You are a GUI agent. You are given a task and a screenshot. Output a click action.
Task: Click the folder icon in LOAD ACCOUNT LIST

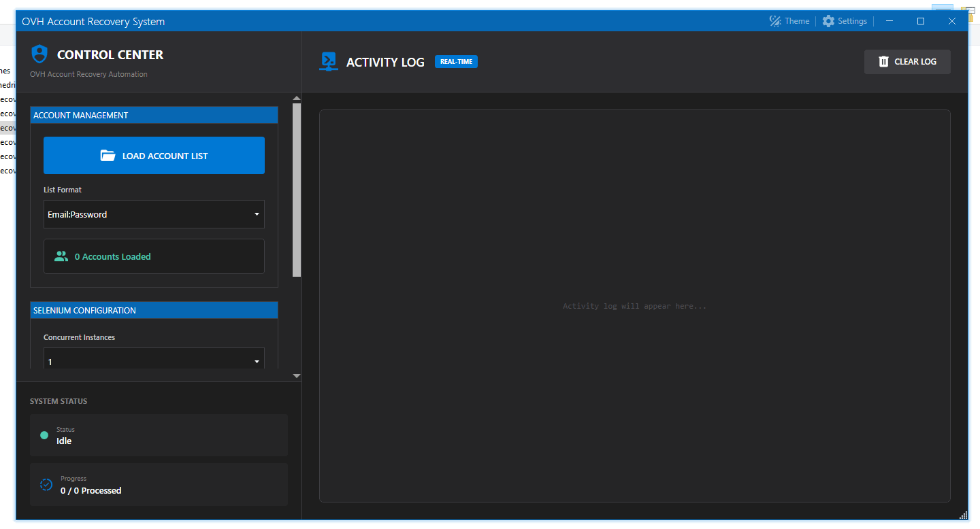click(108, 155)
